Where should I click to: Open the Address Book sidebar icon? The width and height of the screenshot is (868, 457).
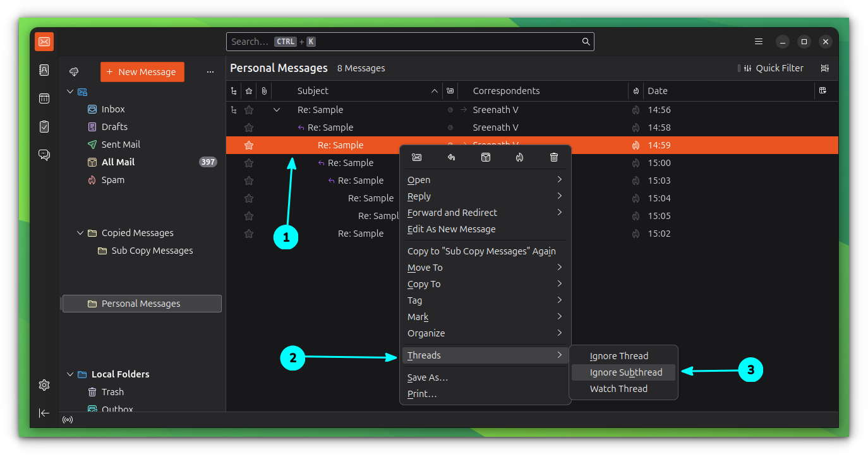(44, 70)
